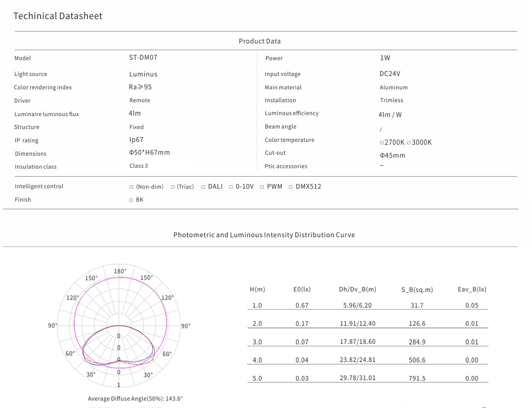
Task: Enable the DALI control checkbox
Action: [203, 187]
